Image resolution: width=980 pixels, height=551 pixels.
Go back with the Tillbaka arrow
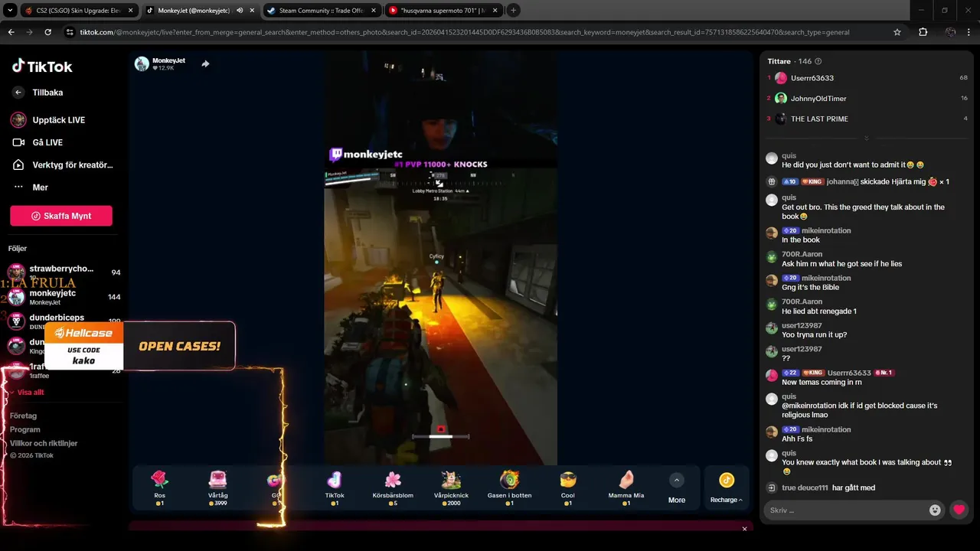(18, 93)
